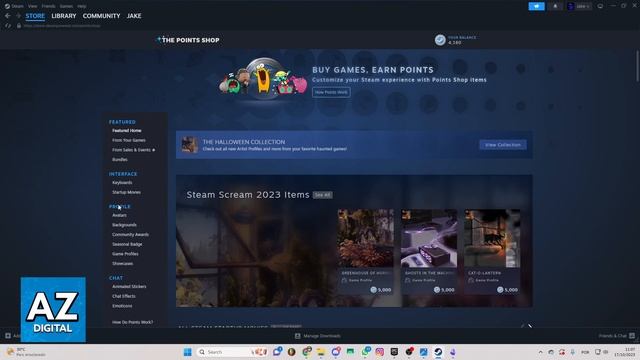Open the Avatars category
The width and height of the screenshot is (640, 360).
pos(119,215)
